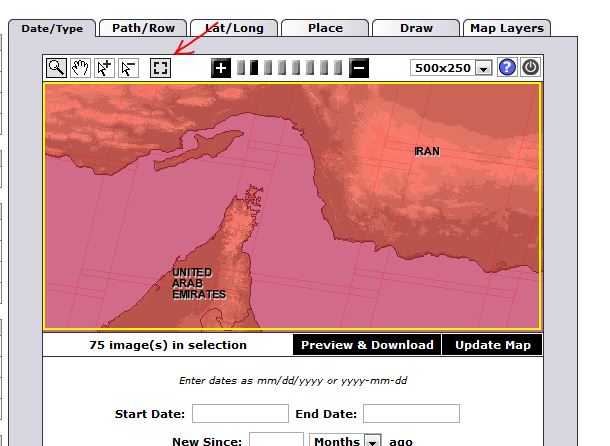
Task: Select the zoom magnifier tool
Action: 56,68
